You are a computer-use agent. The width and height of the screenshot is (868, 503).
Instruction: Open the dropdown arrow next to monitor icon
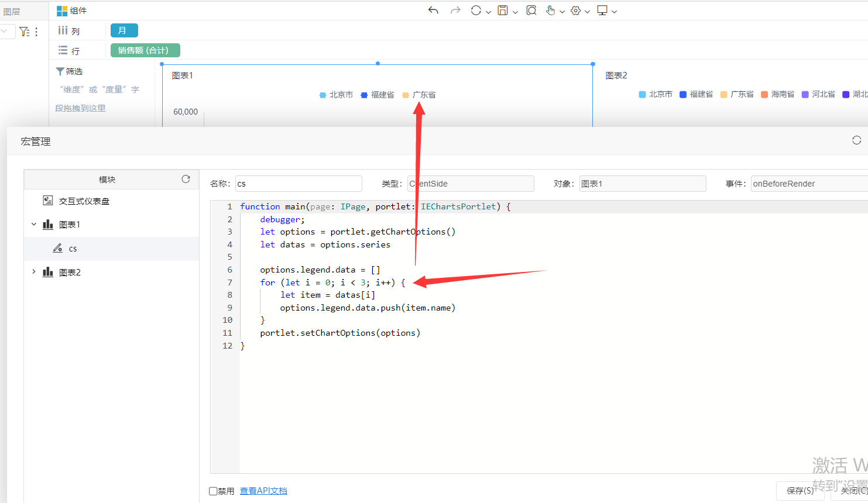[x=614, y=12]
